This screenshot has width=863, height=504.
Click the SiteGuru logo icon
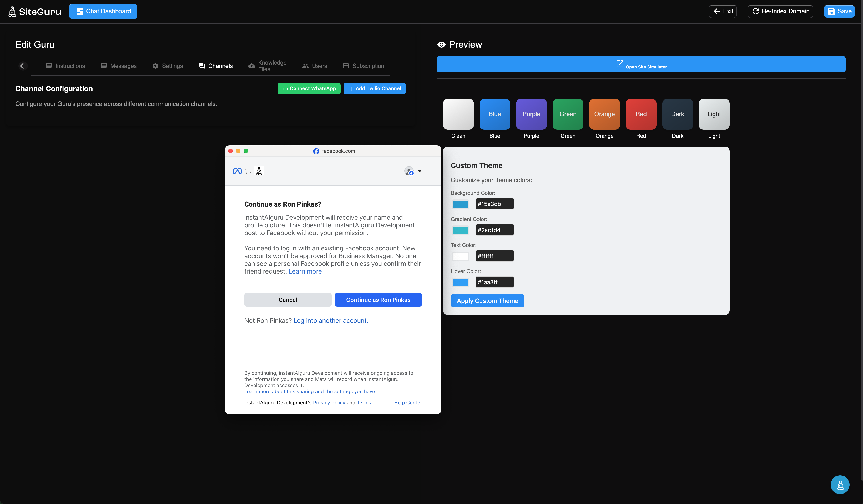[x=12, y=11]
